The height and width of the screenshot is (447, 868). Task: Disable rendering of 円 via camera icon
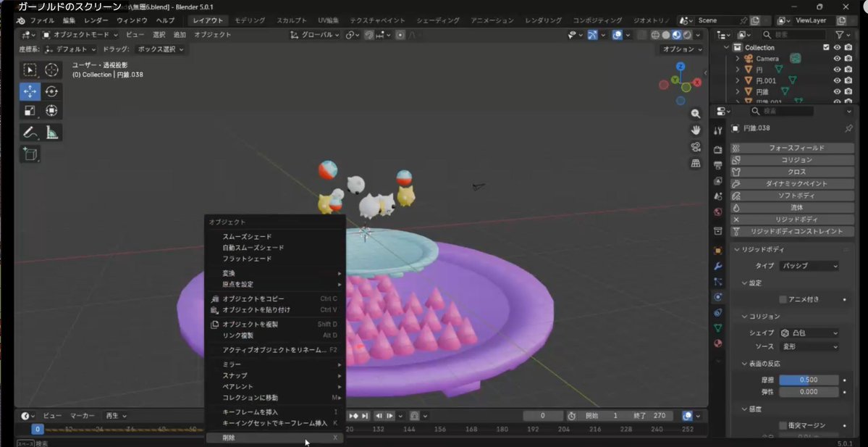[848, 70]
